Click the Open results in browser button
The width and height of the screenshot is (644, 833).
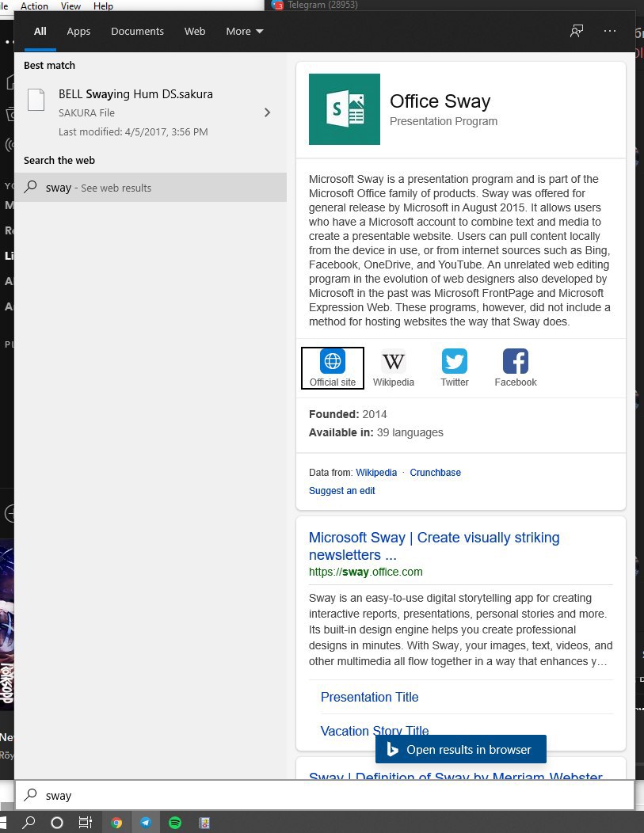[x=461, y=749]
